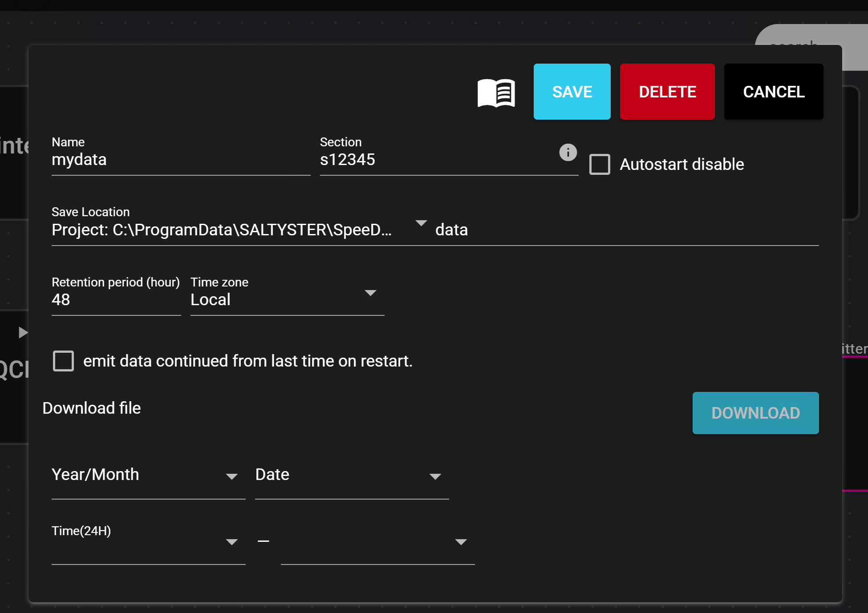Click the Section info icon
868x613 pixels.
(x=568, y=153)
